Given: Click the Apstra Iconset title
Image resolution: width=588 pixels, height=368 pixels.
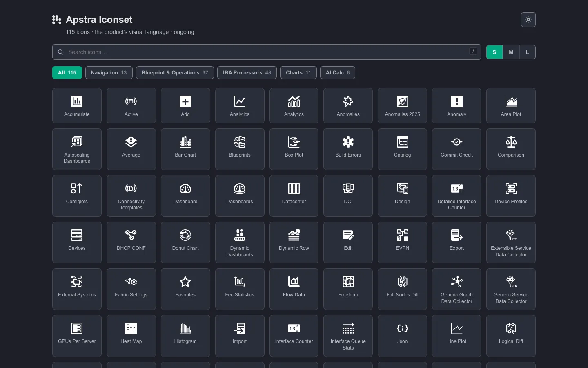Looking at the screenshot, I should pyautogui.click(x=99, y=20).
